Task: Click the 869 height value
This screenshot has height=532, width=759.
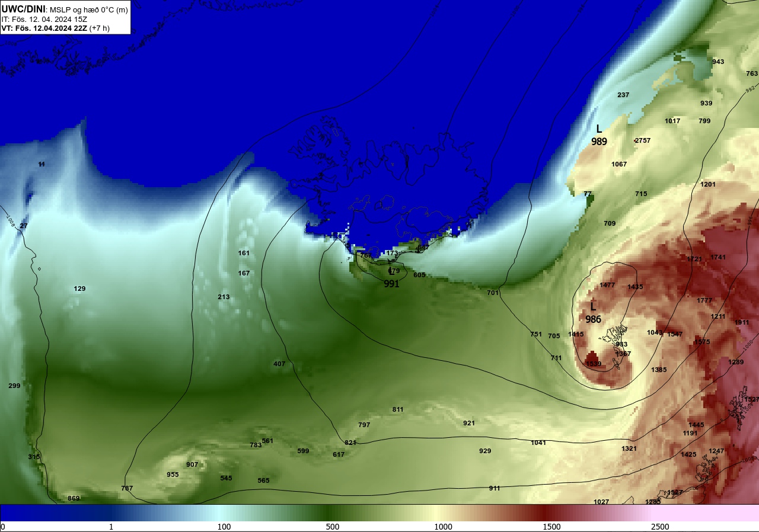Action: pyautogui.click(x=74, y=498)
